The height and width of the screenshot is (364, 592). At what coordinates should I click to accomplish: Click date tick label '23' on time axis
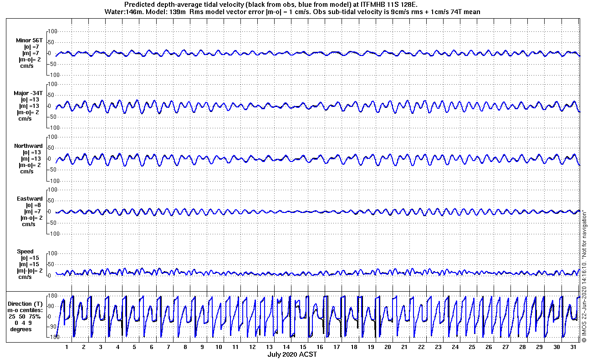click(x=438, y=347)
